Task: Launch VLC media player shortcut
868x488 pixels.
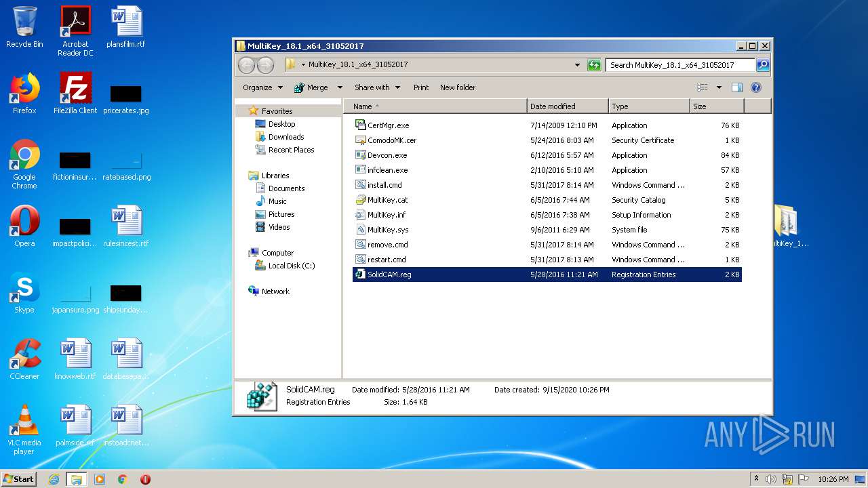Action: coord(24,430)
